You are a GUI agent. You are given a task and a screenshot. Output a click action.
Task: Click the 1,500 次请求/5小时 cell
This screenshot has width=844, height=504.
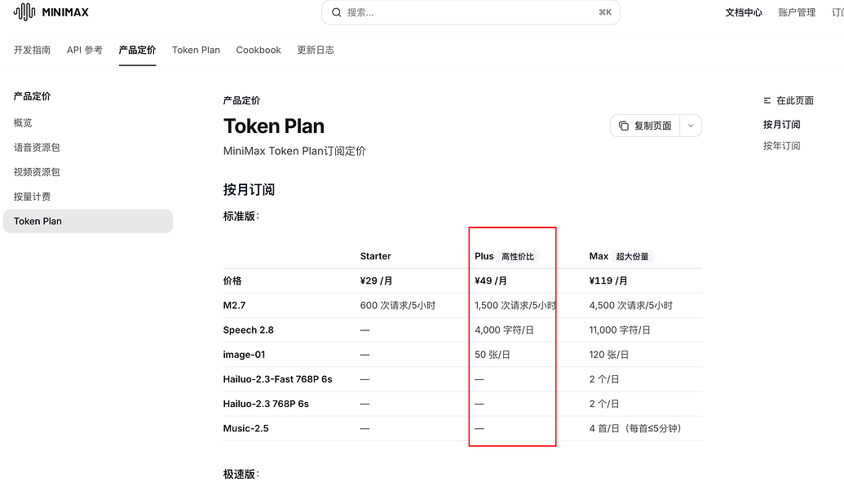click(x=515, y=305)
